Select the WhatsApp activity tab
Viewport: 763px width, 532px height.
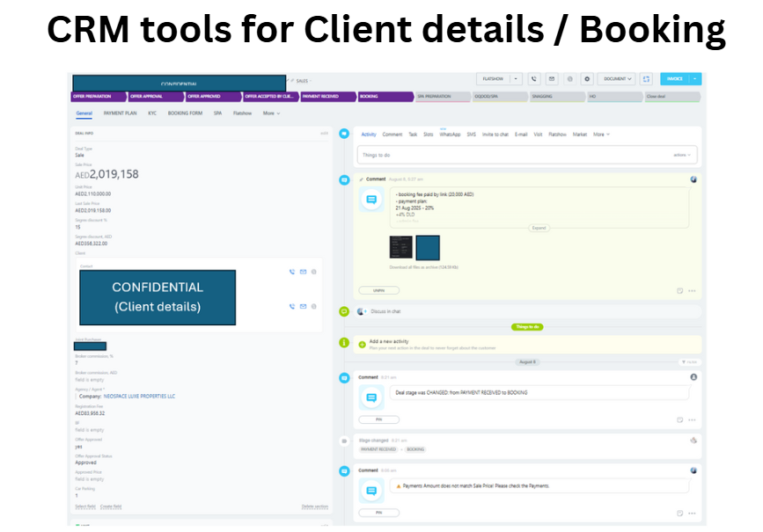tap(450, 135)
